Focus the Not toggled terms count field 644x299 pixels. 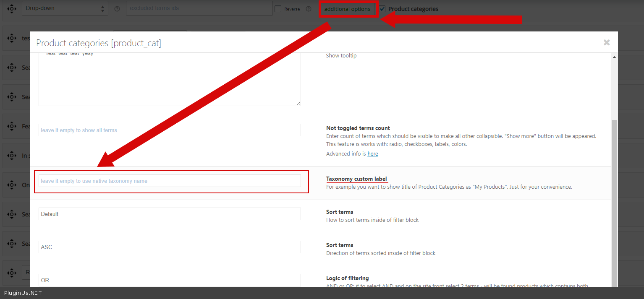click(170, 130)
